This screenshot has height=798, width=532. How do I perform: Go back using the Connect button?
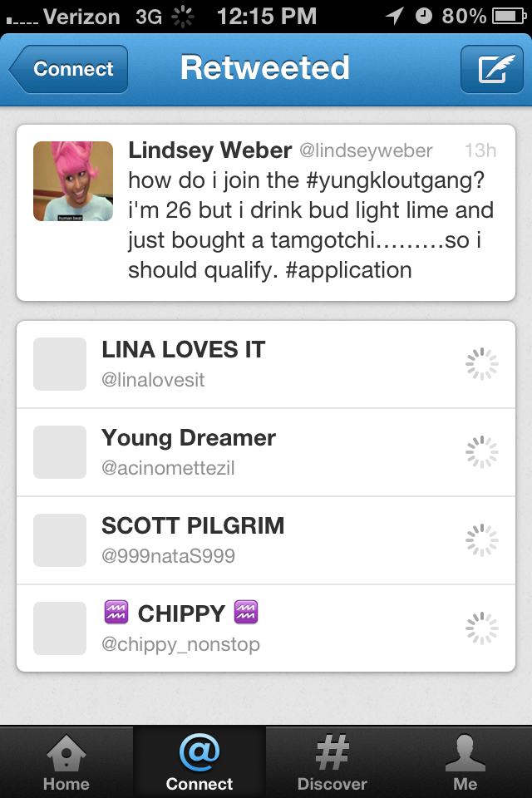[x=68, y=69]
